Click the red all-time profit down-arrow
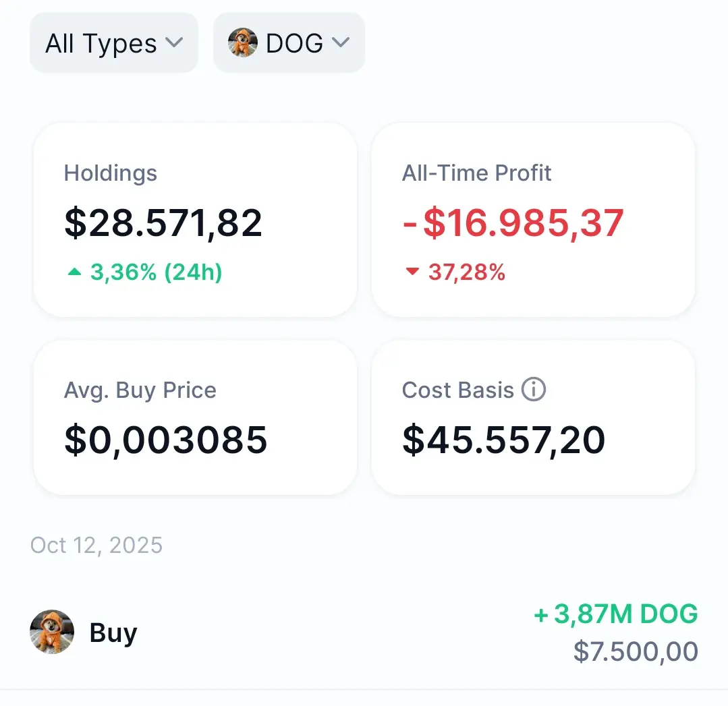728x706 pixels. pyautogui.click(x=412, y=272)
